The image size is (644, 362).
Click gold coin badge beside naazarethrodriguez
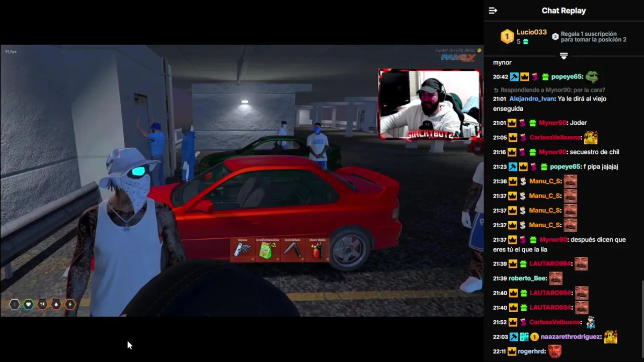(535, 336)
